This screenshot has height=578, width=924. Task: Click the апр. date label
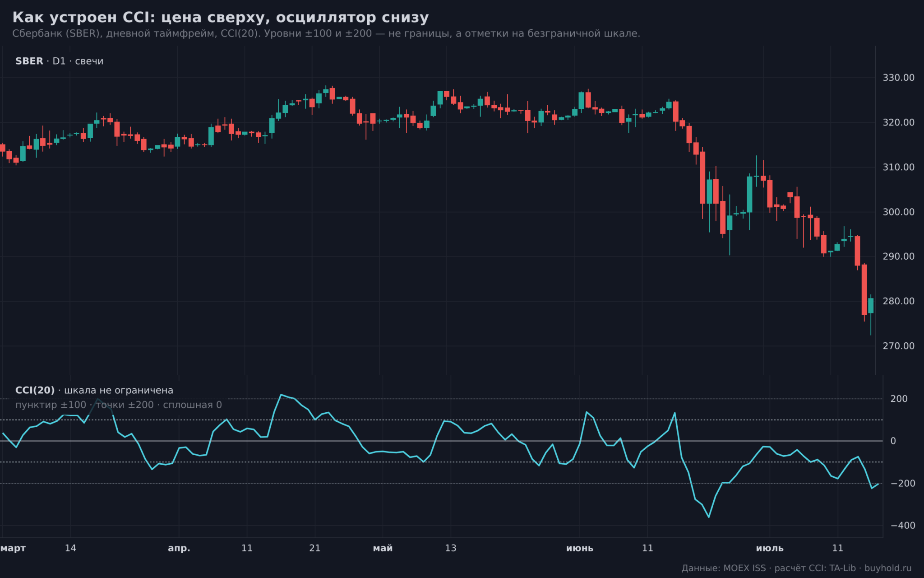click(179, 549)
